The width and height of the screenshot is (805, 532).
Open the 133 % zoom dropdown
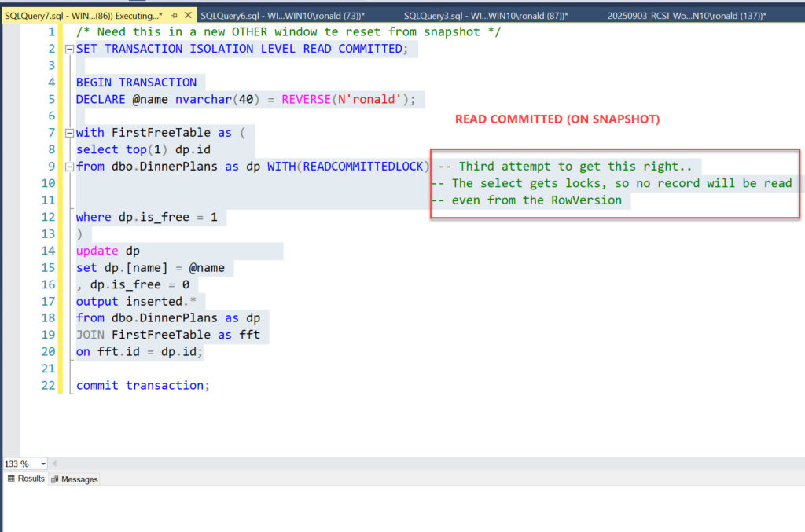click(42, 464)
